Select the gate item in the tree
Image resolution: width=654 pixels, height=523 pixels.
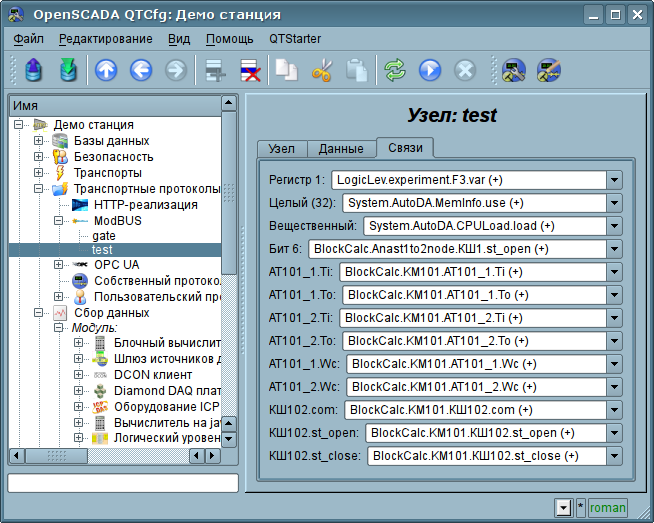click(x=104, y=235)
